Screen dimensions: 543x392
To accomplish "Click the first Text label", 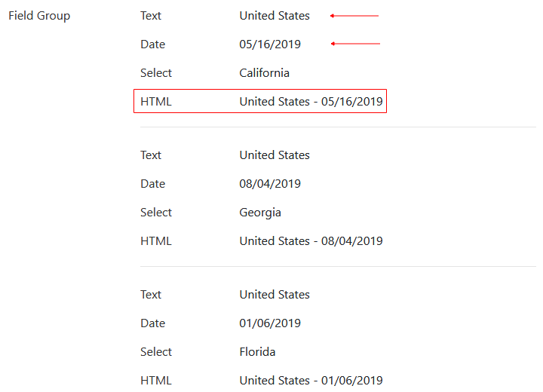I will tap(151, 16).
